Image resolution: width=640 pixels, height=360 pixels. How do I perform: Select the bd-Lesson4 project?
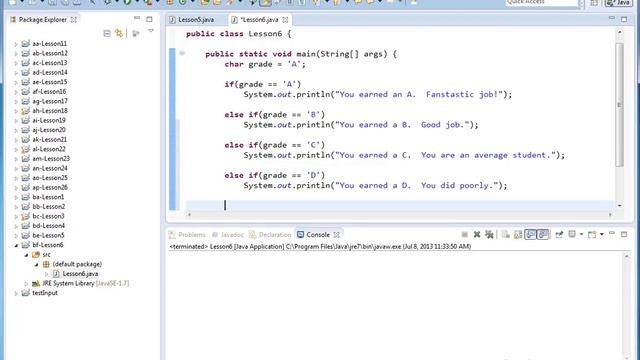[49, 226]
